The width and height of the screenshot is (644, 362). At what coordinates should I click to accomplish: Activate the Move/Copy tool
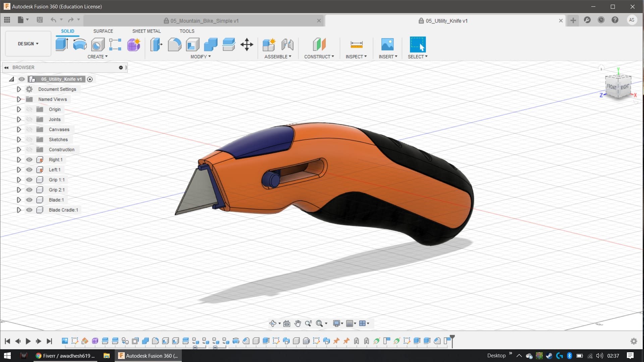(x=247, y=44)
